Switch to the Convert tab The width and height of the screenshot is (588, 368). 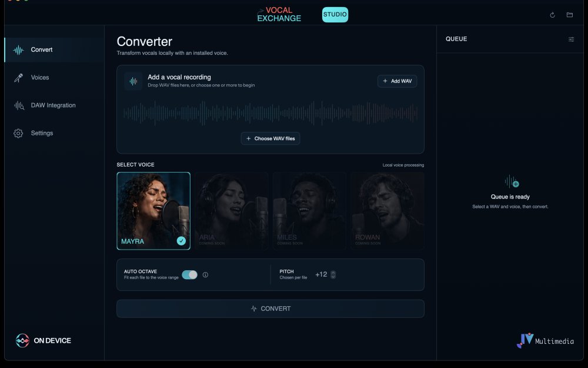click(x=54, y=50)
